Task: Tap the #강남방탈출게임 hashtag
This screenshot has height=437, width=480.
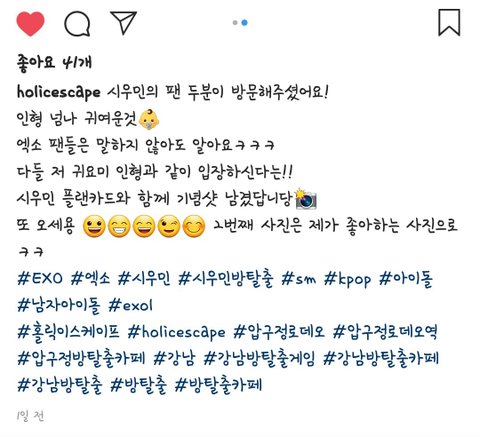Action: [259, 359]
